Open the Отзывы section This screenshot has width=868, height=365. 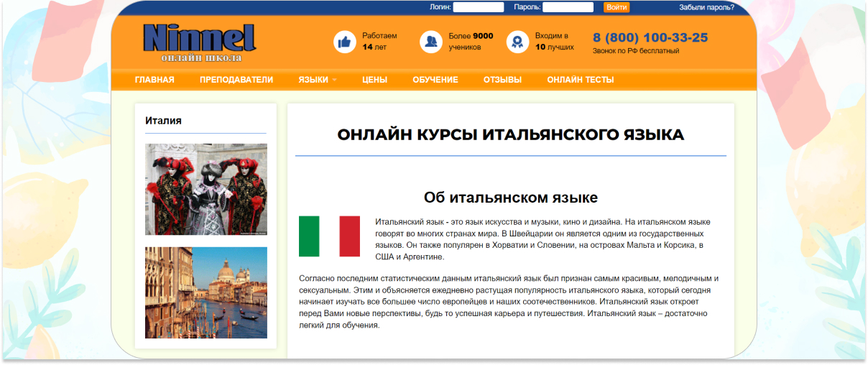click(502, 80)
